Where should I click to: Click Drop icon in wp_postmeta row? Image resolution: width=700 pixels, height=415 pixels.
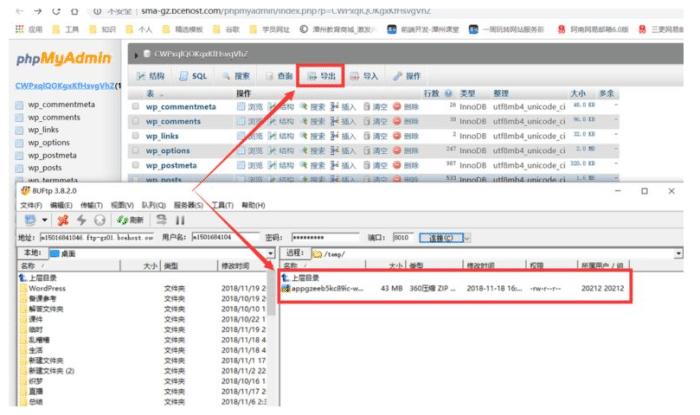point(397,165)
